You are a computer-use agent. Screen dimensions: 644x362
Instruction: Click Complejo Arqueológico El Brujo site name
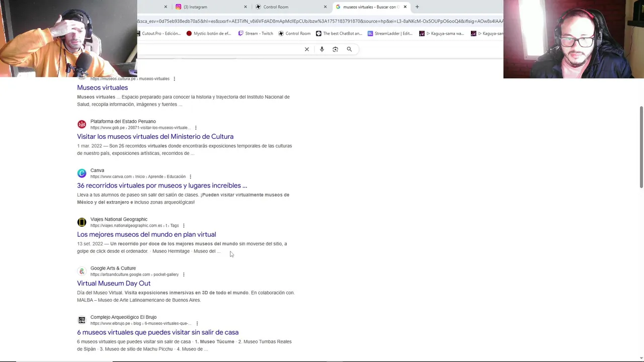tap(123, 317)
